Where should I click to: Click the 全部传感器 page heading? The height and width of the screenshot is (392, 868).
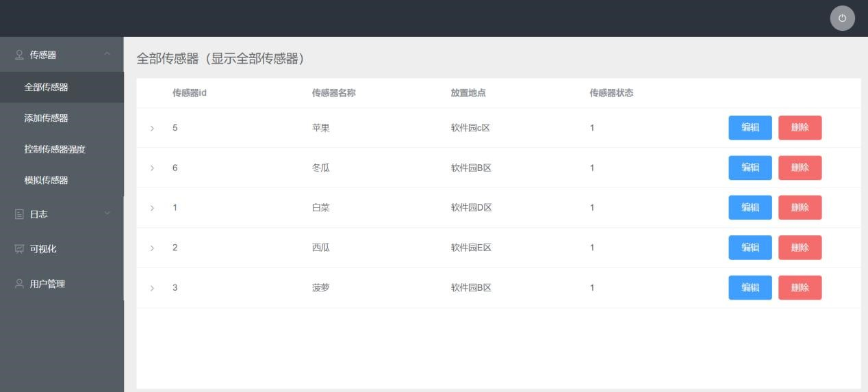pos(220,59)
